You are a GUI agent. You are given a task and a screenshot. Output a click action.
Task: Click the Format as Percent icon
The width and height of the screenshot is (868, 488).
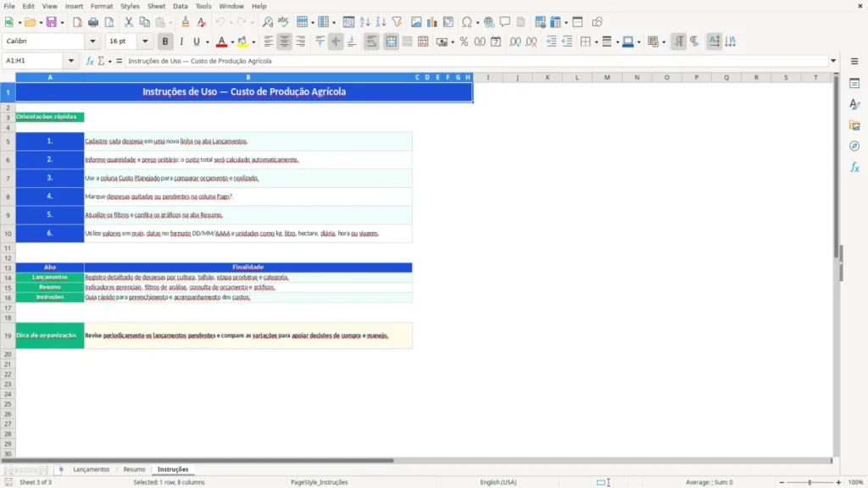pyautogui.click(x=464, y=42)
